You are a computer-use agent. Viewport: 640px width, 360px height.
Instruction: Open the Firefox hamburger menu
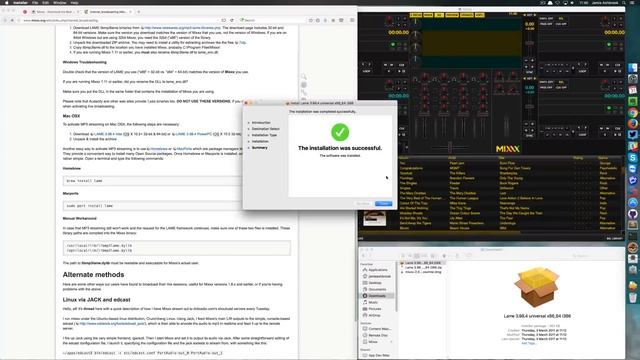coord(352,20)
